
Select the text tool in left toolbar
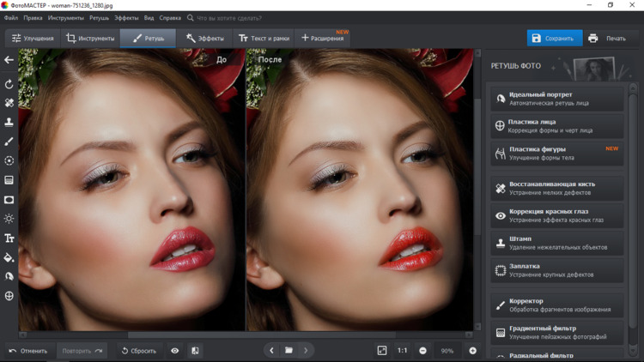click(x=9, y=238)
